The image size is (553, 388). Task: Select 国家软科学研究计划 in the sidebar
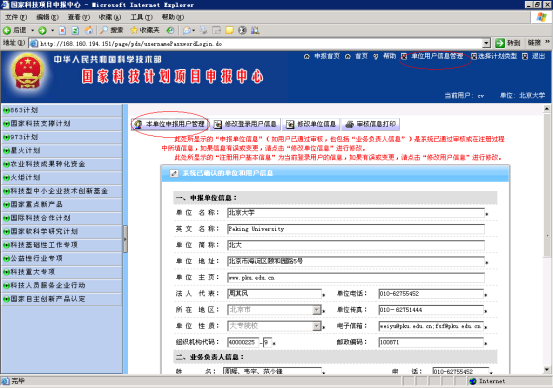[62, 231]
